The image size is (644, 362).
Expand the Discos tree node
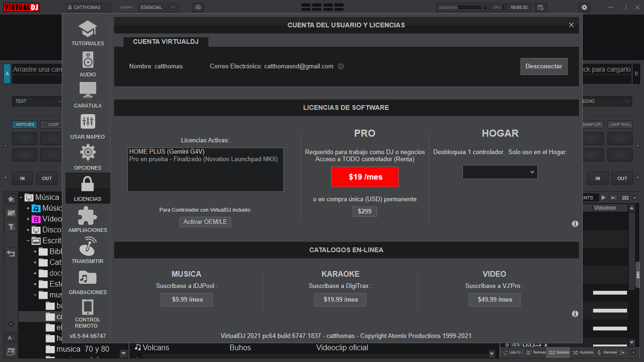[x=28, y=230]
